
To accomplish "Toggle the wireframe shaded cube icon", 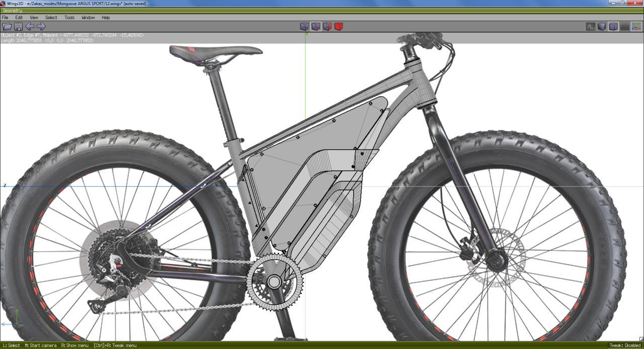I will click(613, 27).
